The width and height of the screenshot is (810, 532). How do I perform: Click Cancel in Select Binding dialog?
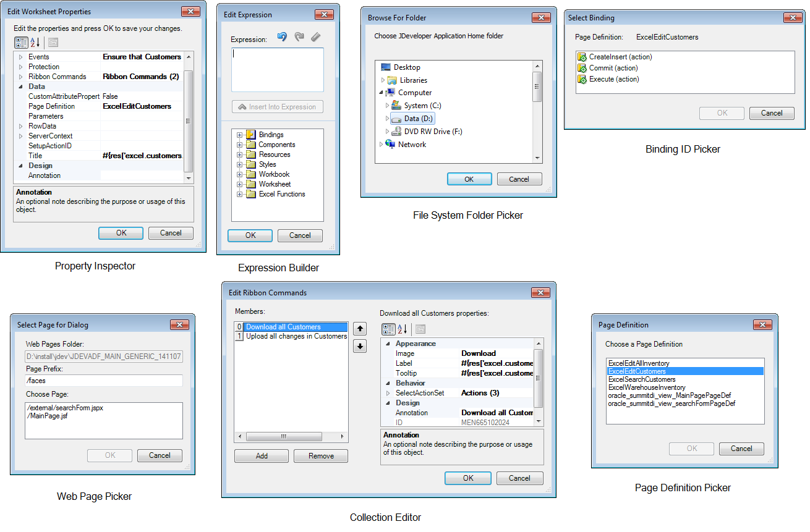pos(772,113)
